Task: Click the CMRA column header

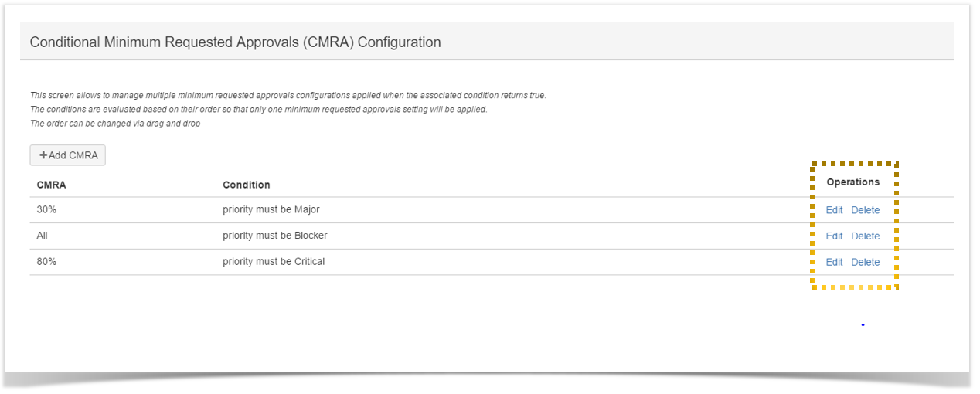Action: click(51, 185)
